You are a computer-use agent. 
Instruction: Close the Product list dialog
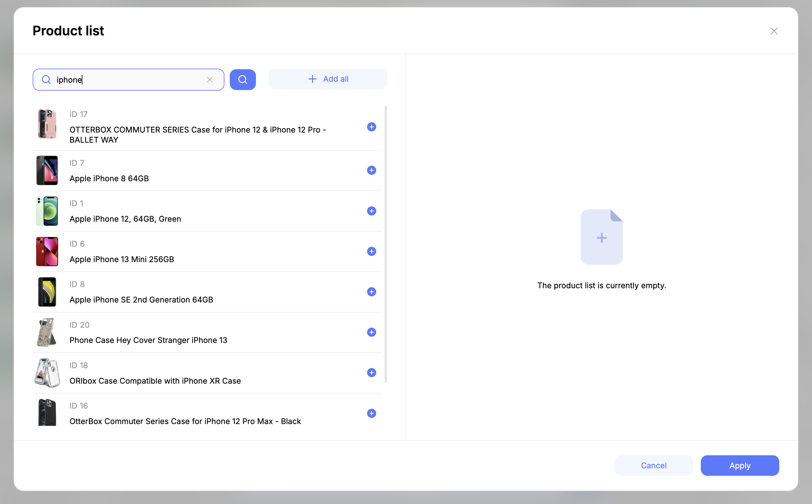point(774,31)
